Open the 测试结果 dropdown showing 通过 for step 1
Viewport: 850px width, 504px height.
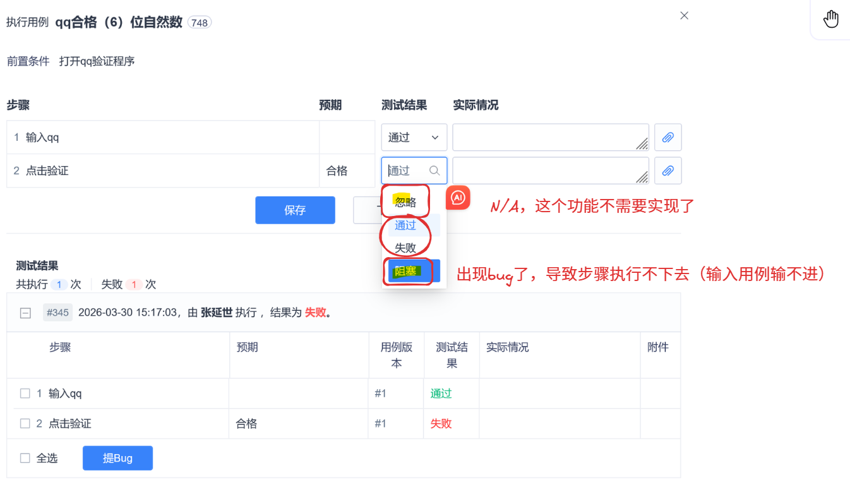coord(414,137)
